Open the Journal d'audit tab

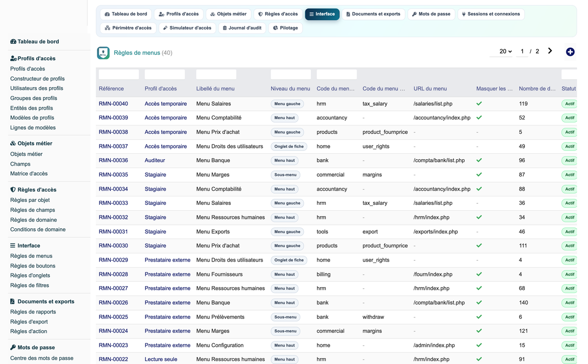[242, 28]
